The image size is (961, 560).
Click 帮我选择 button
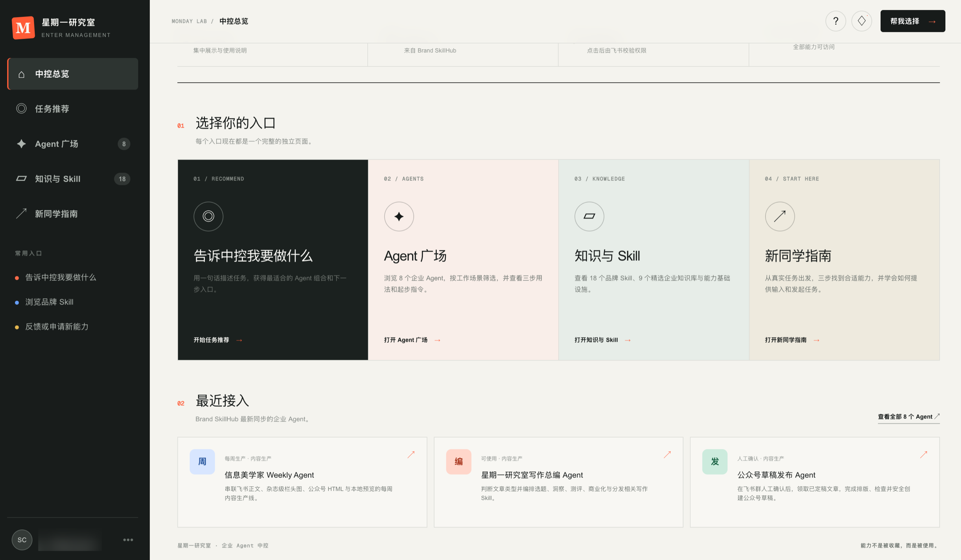pos(912,21)
